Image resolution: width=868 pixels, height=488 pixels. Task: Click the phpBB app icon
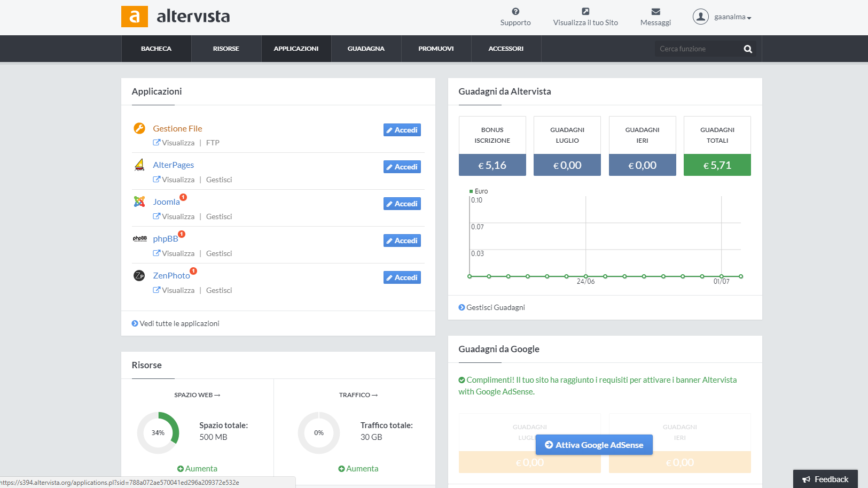(x=139, y=238)
